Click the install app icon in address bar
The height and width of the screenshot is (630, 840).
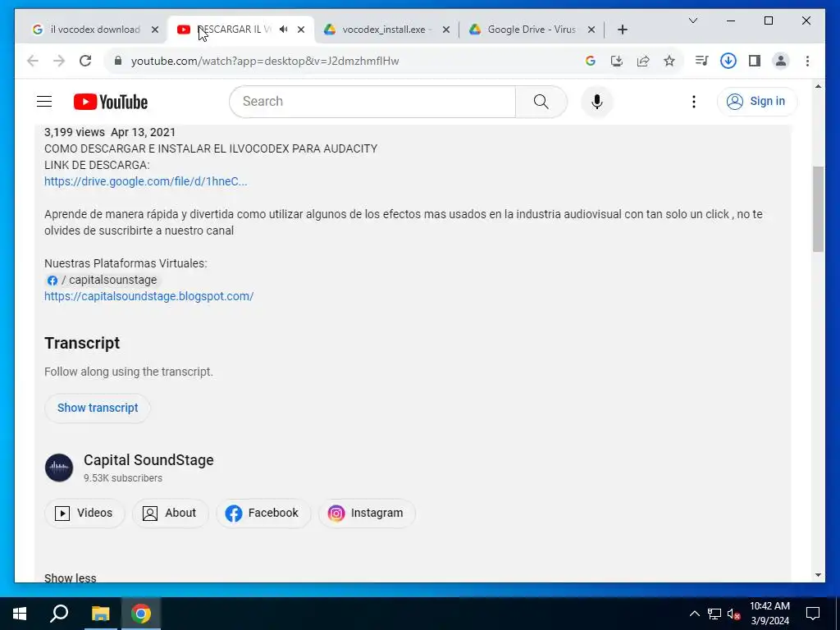(x=617, y=61)
